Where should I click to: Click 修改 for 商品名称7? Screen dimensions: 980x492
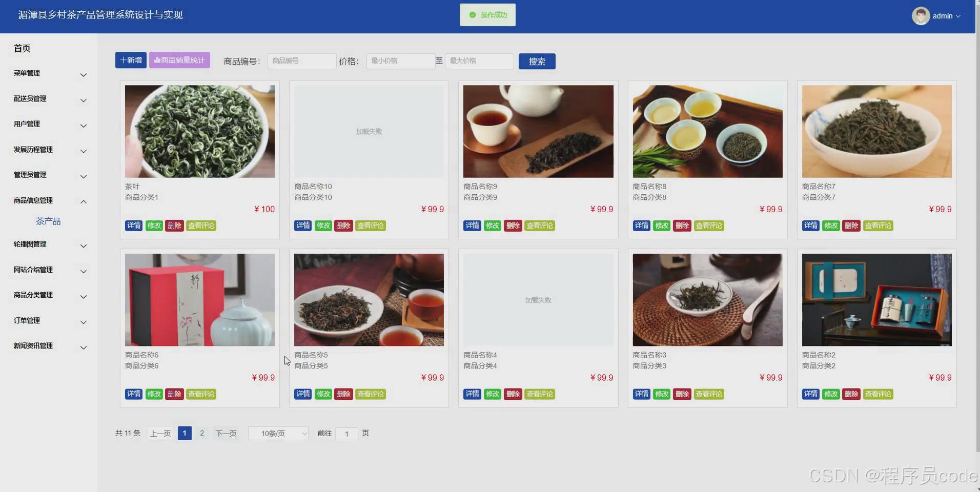[831, 225]
